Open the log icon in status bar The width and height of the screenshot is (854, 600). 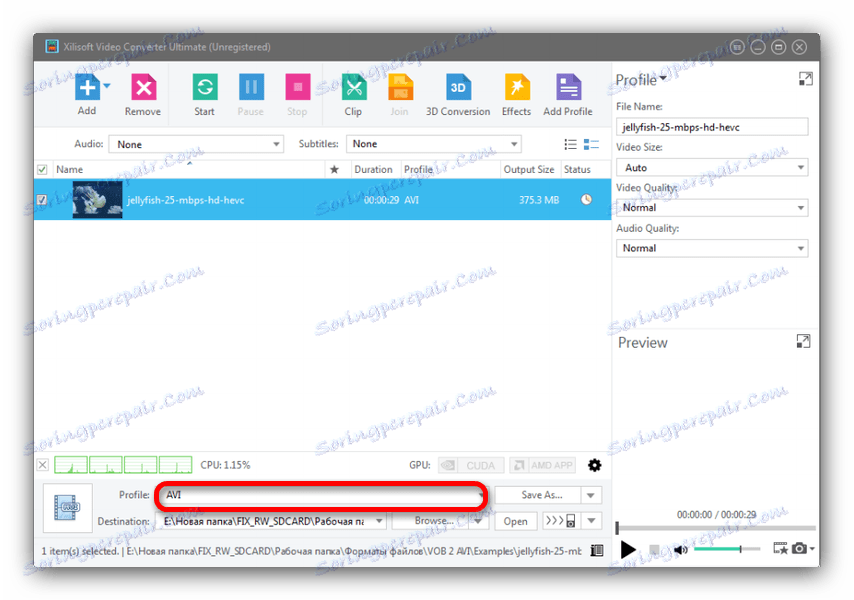pos(597,550)
